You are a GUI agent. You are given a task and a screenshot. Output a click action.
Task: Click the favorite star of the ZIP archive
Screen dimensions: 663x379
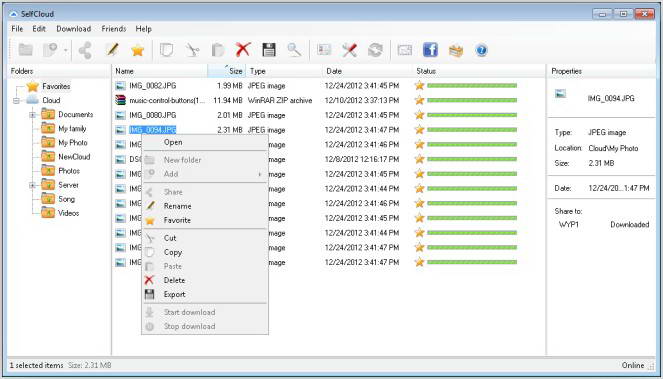[x=419, y=100]
